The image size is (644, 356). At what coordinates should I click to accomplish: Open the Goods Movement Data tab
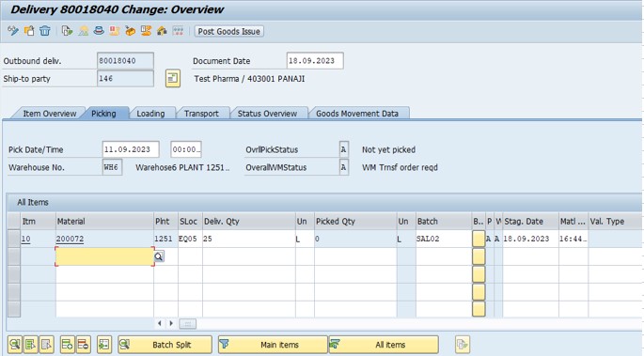pyautogui.click(x=357, y=114)
